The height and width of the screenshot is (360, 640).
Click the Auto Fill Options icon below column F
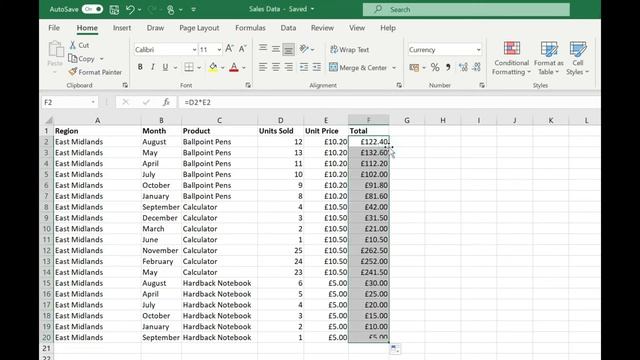(395, 349)
